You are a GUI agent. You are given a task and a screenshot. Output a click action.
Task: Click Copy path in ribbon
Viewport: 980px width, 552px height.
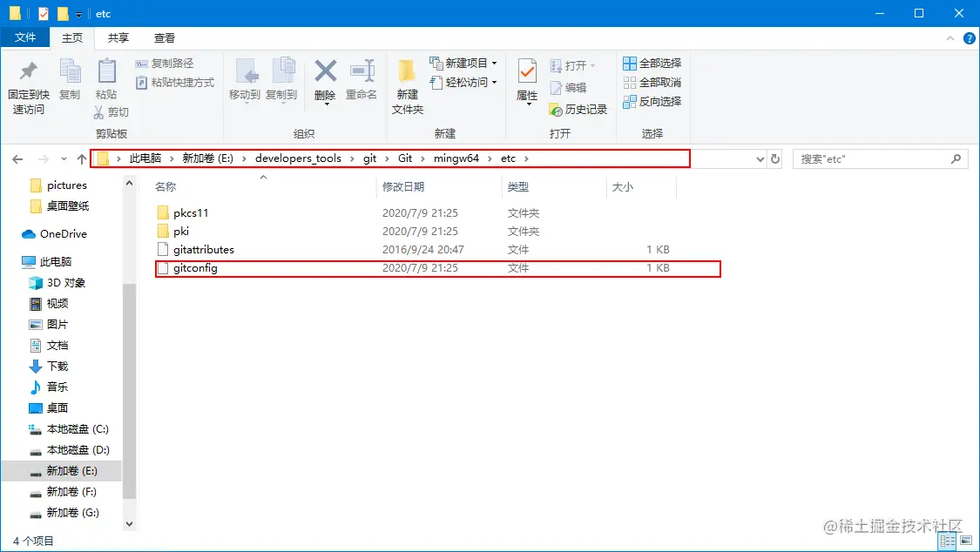pos(165,63)
